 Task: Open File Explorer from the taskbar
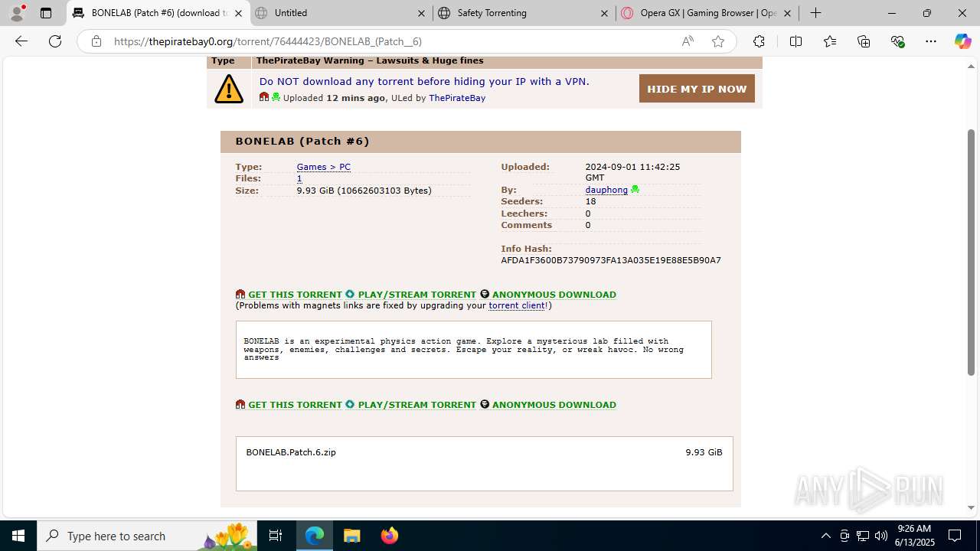coord(351,536)
